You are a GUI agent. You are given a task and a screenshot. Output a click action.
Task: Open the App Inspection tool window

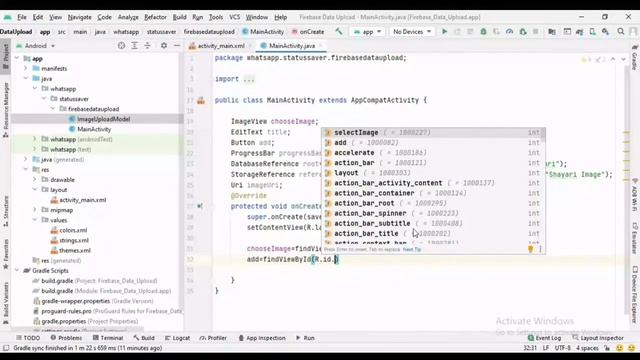coord(262,338)
